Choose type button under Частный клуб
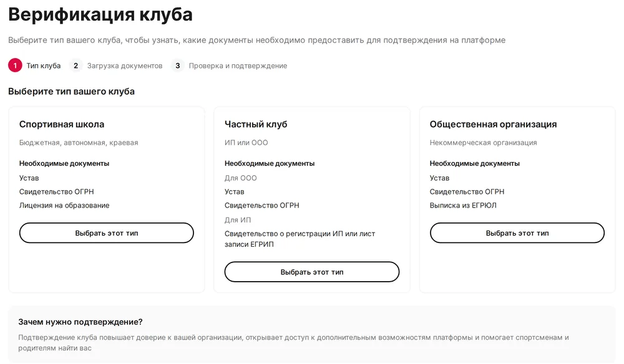 point(312,272)
